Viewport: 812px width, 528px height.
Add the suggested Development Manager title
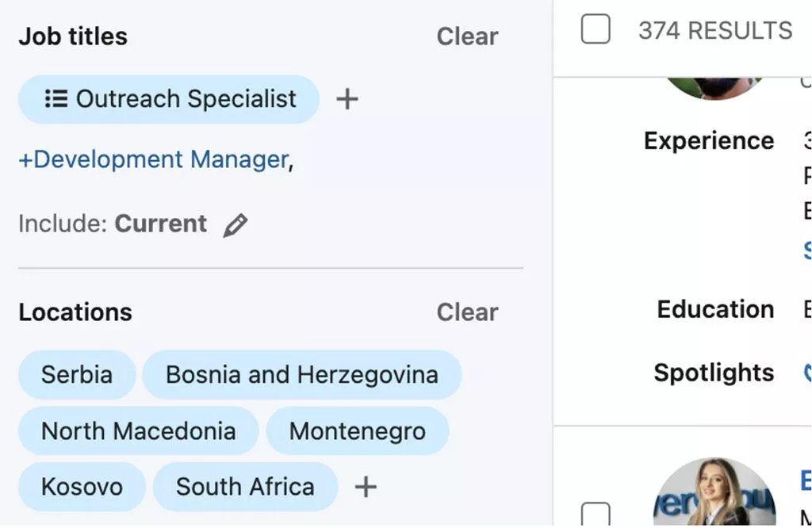153,159
